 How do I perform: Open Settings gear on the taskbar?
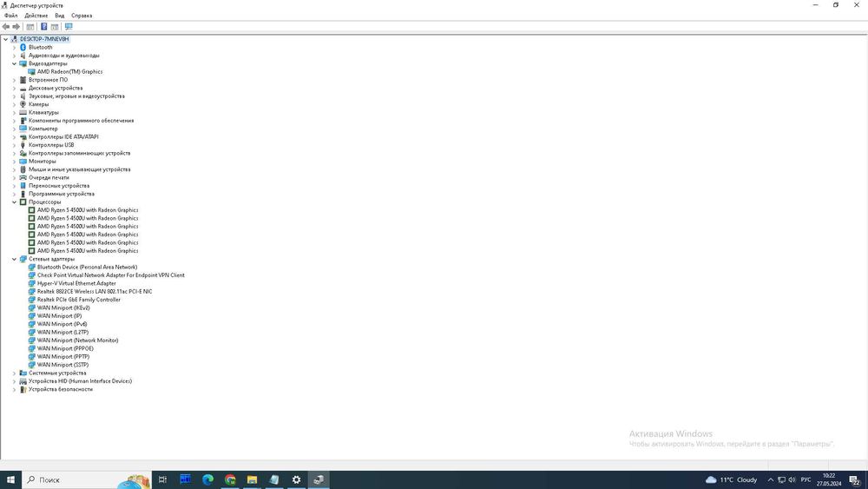pyautogui.click(x=296, y=479)
